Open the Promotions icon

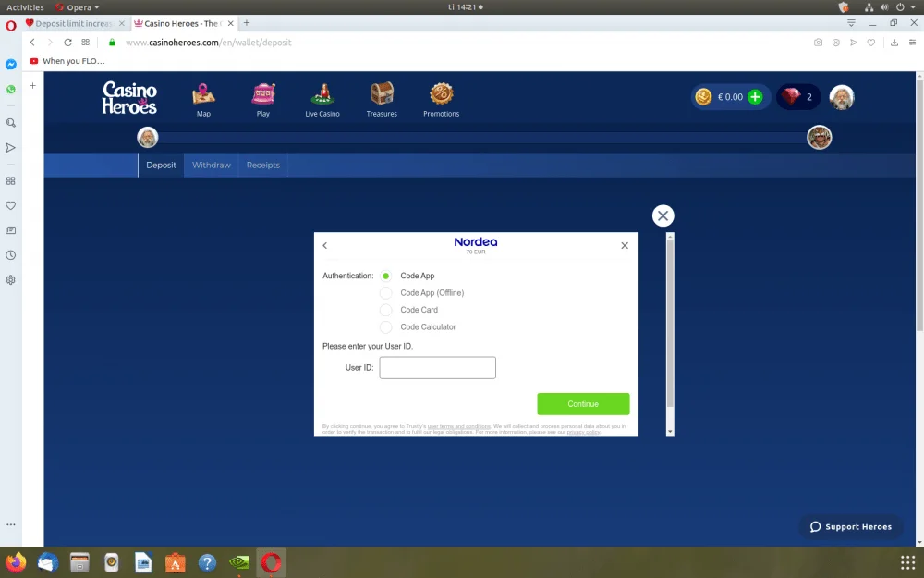(441, 100)
